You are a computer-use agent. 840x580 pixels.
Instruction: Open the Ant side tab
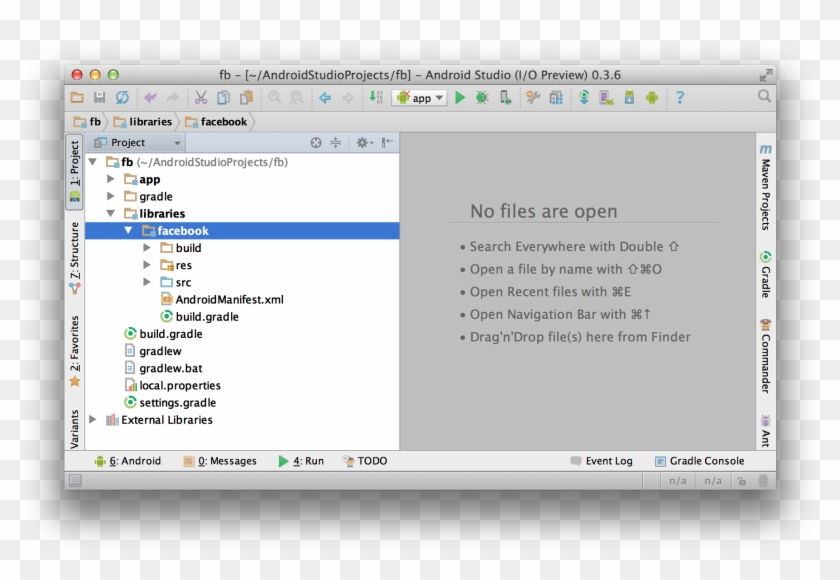(766, 431)
